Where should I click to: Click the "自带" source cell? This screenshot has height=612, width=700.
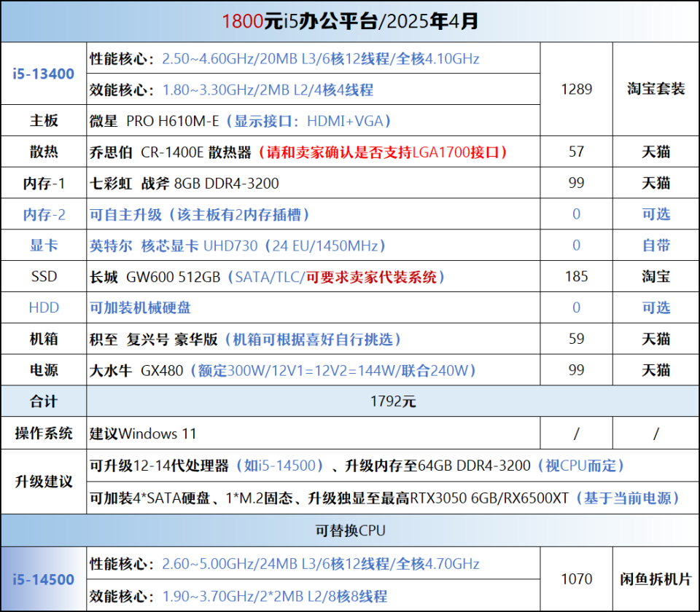[x=656, y=246]
